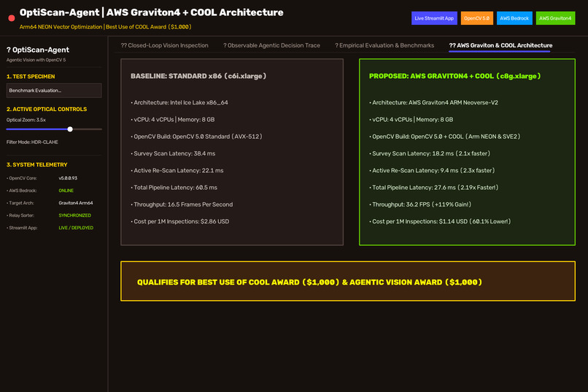The image size is (588, 392).
Task: Click the sidebar '? OptiScan-Agent' title
Action: pos(38,50)
